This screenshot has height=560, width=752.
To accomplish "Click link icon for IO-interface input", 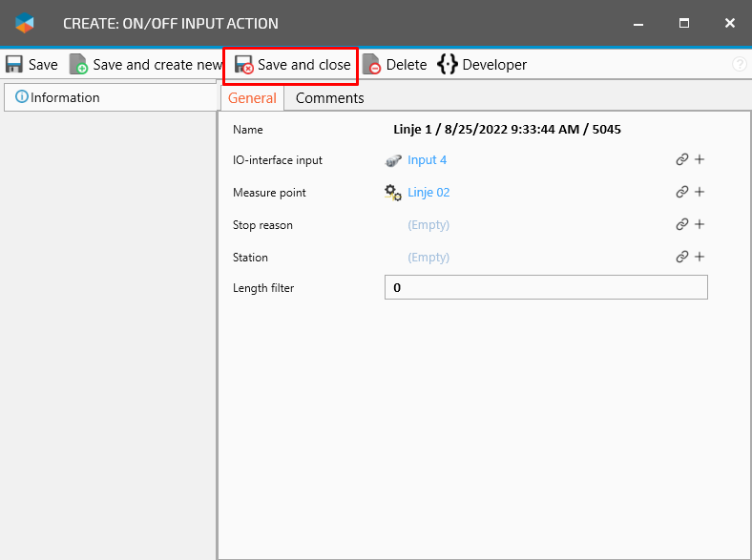I will point(682,160).
